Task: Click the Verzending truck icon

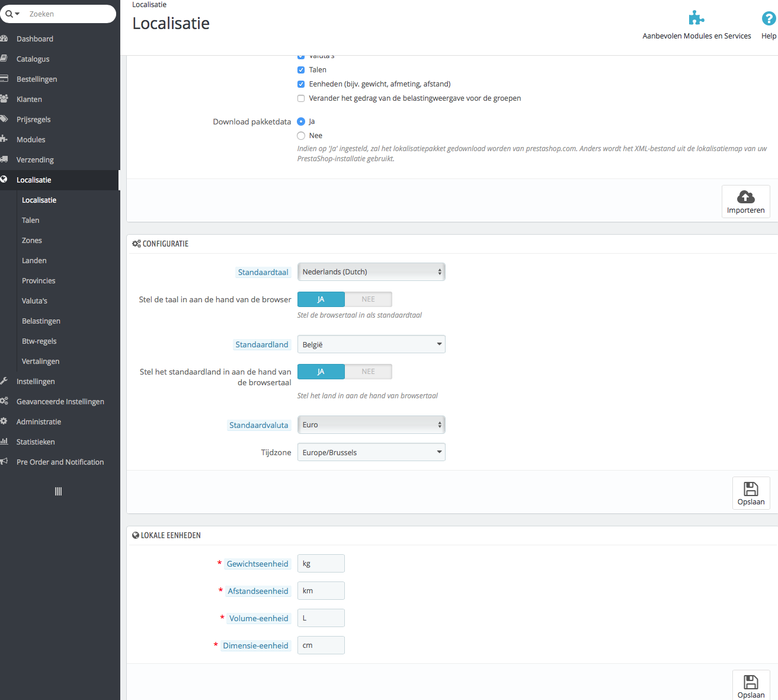Action: 4,159
